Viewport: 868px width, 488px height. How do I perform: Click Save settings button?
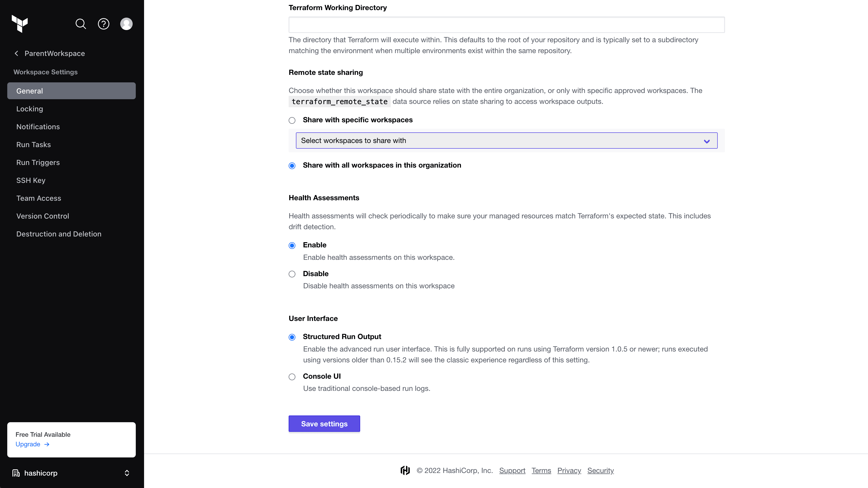(324, 424)
